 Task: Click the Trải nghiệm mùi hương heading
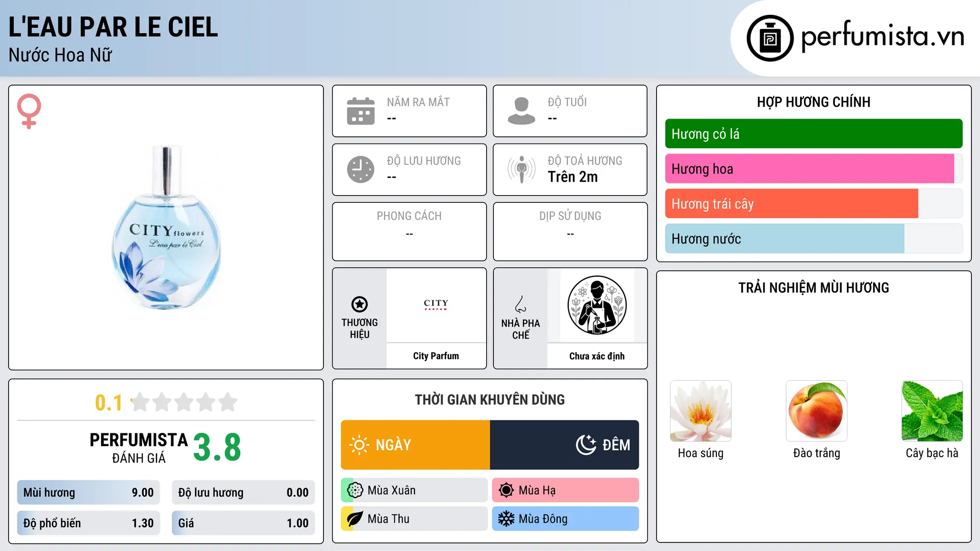click(x=813, y=287)
